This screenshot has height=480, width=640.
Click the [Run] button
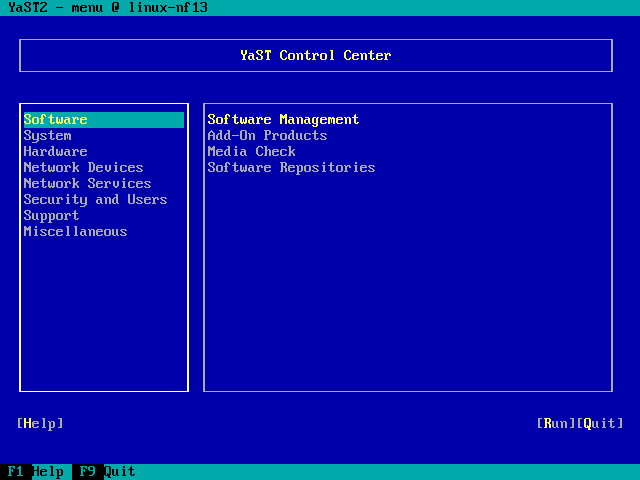click(556, 423)
